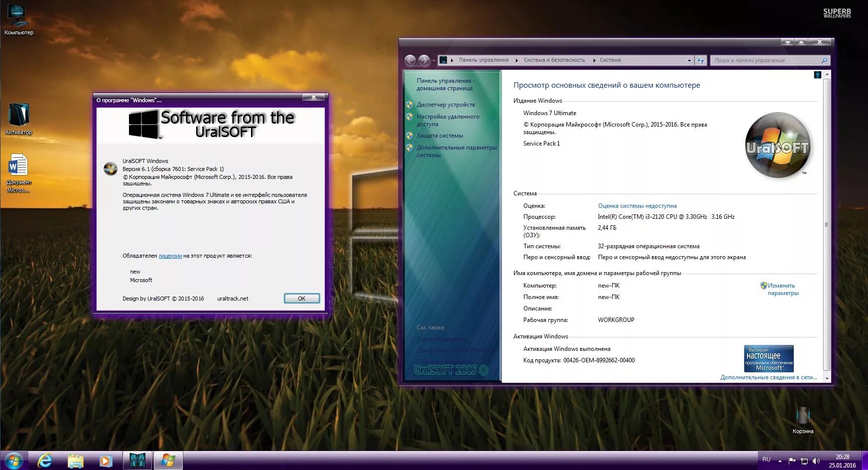Launch Windows Media Player from taskbar
The image size is (868, 470).
click(x=106, y=461)
